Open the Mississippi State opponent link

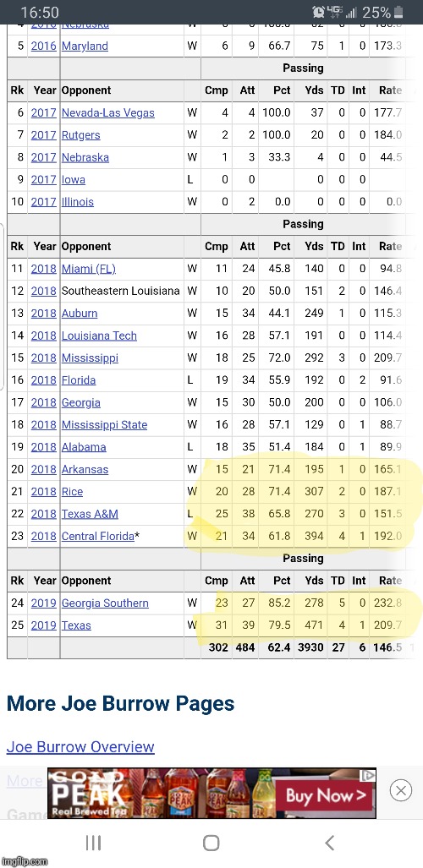[x=104, y=424]
